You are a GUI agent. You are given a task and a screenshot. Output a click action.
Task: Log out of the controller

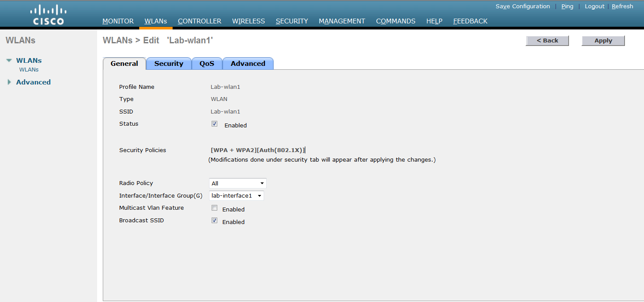[x=595, y=6]
